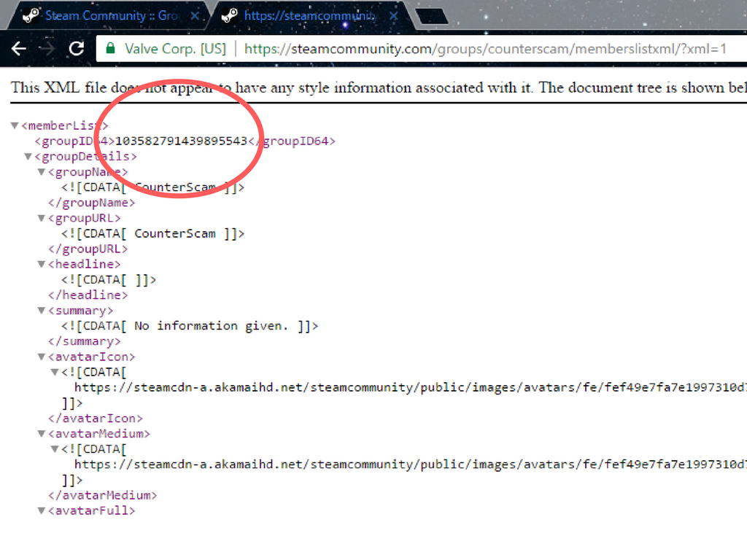Click the 'This XML file does not appear' notice

tap(379, 87)
